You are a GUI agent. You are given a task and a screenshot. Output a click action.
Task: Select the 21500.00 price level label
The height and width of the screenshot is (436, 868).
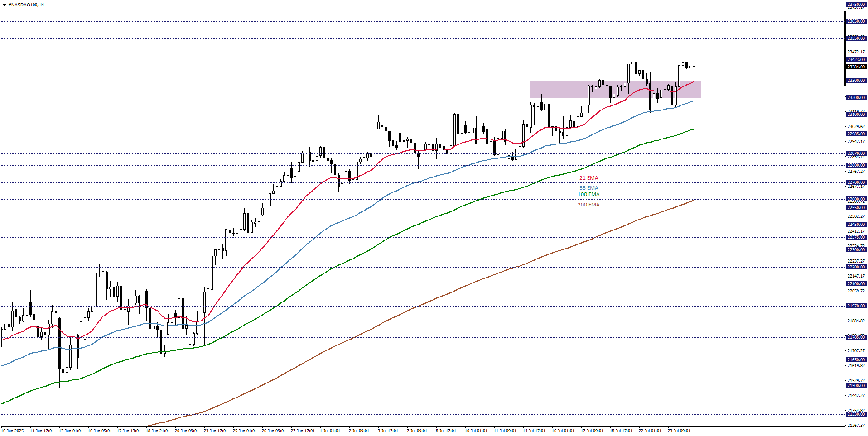[x=856, y=386]
